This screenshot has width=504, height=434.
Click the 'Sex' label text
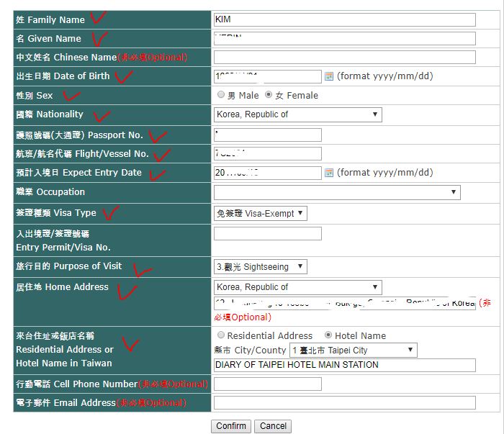pyautogui.click(x=45, y=96)
